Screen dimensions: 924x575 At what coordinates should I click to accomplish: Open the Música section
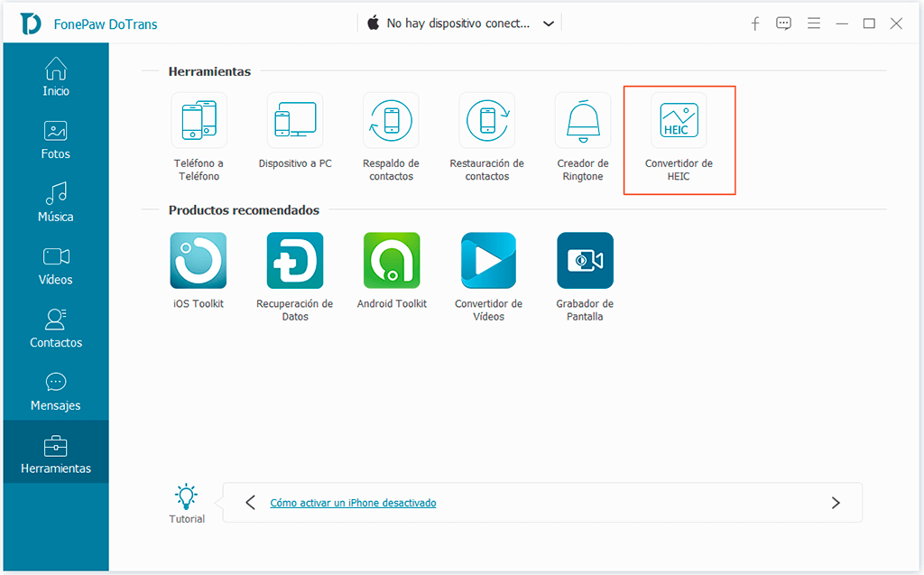(55, 203)
